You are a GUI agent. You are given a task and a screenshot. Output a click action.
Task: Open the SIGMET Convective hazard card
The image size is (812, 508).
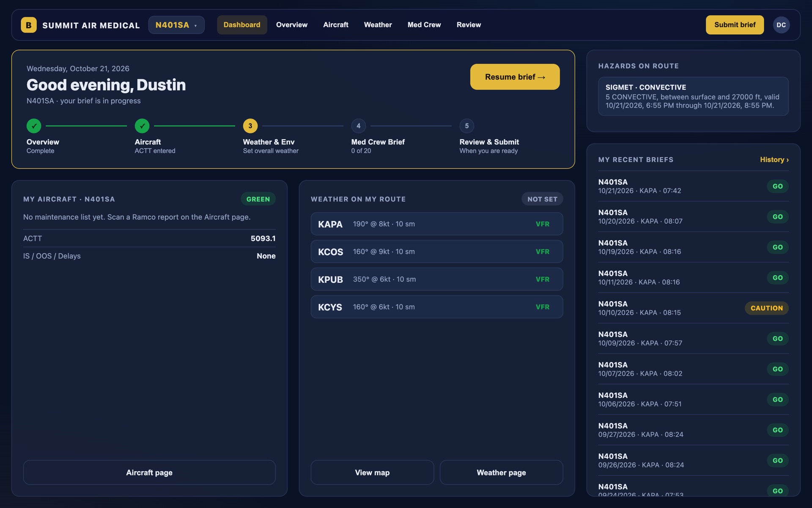693,96
